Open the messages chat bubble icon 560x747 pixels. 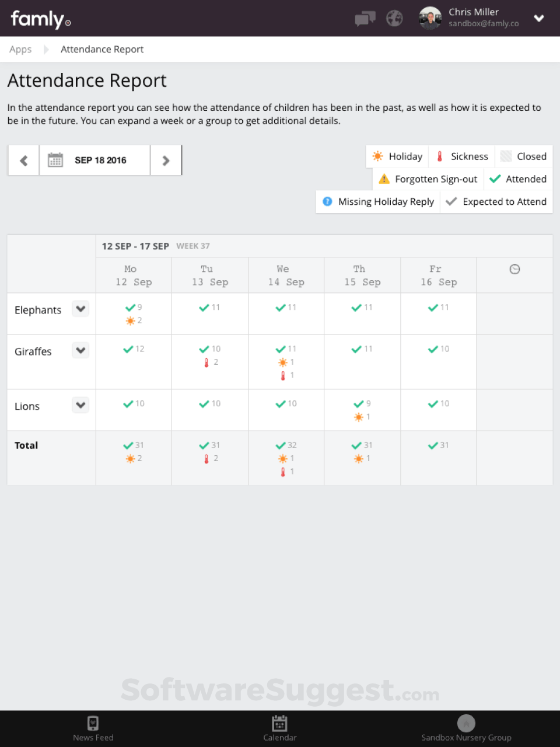pyautogui.click(x=365, y=19)
